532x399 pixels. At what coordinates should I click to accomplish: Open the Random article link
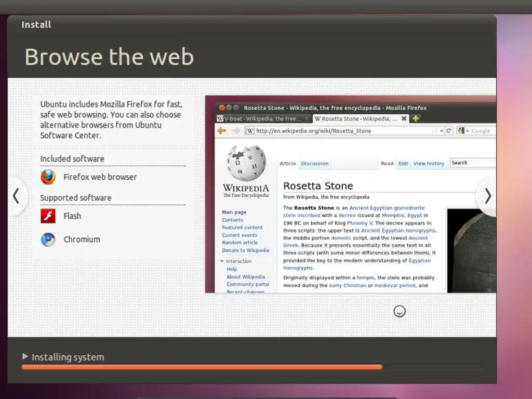click(240, 243)
